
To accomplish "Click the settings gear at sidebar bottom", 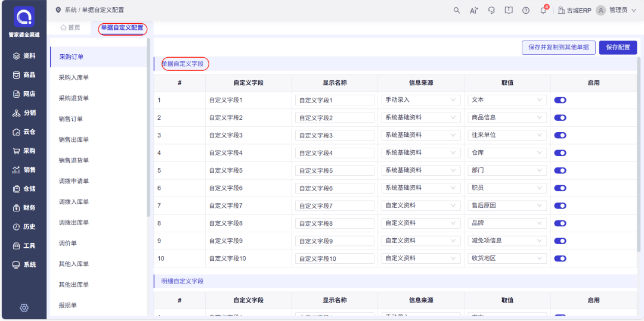I will pyautogui.click(x=24, y=307).
